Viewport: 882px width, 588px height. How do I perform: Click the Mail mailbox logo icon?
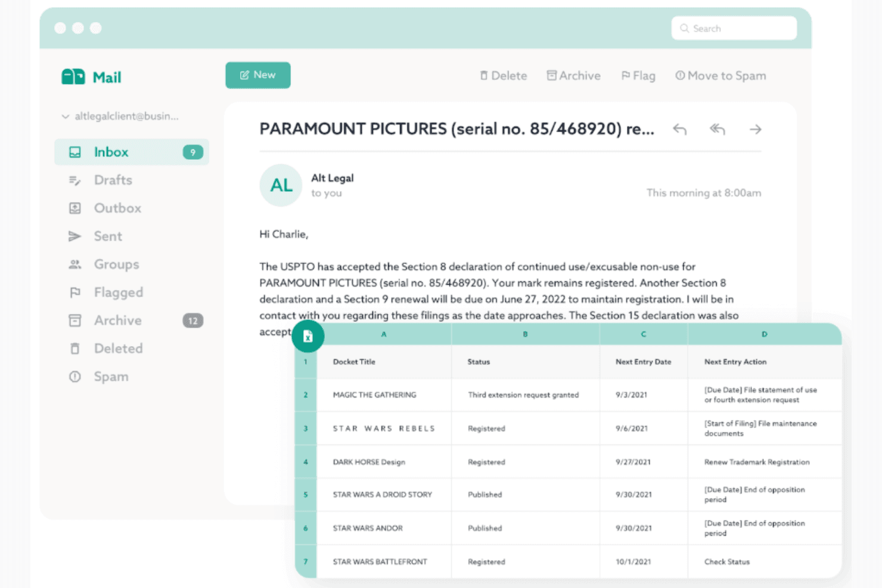[x=73, y=77]
